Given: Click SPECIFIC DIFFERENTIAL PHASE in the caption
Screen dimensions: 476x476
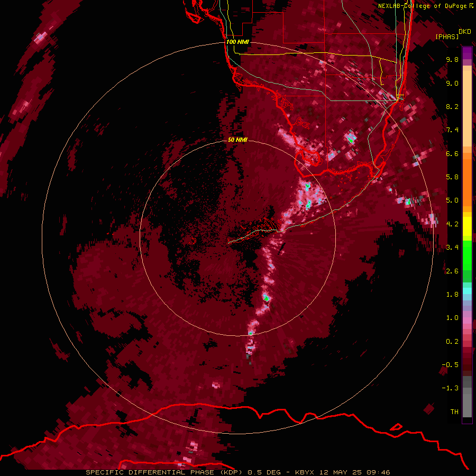Looking at the screenshot, I should point(150,472).
